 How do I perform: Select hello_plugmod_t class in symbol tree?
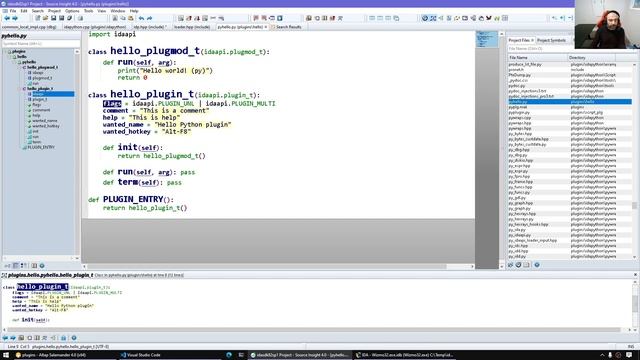pyautogui.click(x=42, y=67)
